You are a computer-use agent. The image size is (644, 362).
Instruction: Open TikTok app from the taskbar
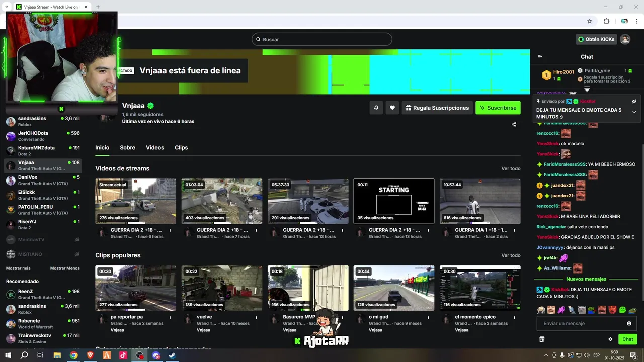[x=123, y=355]
